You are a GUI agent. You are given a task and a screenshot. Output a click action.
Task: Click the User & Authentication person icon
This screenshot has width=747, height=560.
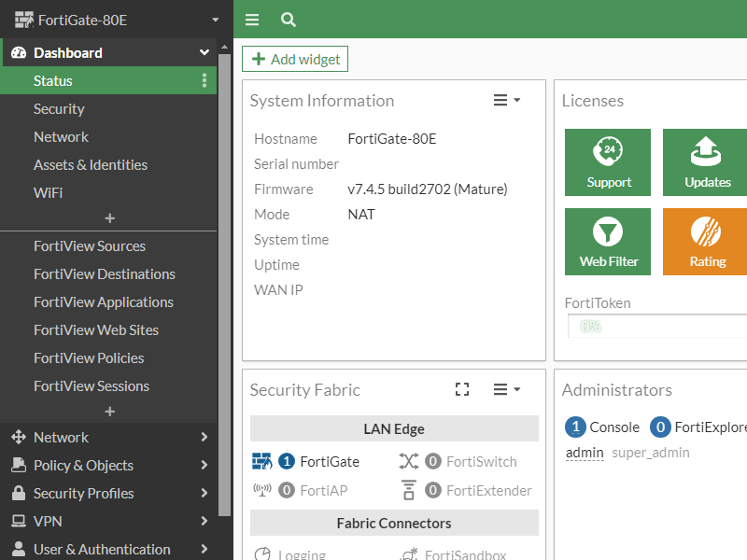point(19,549)
